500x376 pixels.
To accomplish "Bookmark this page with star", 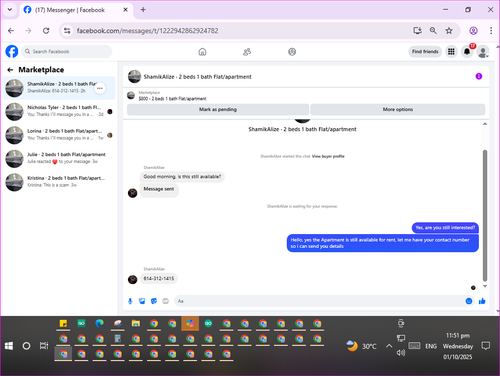I will tap(449, 31).
